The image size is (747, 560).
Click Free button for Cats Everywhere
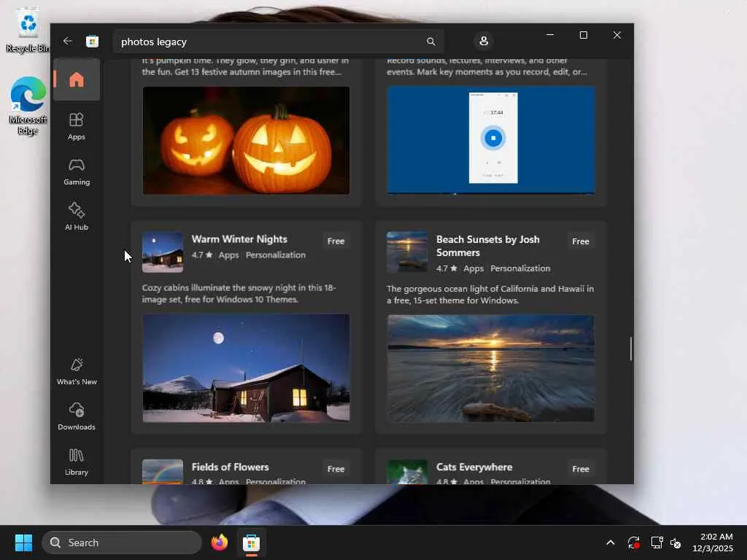(580, 469)
